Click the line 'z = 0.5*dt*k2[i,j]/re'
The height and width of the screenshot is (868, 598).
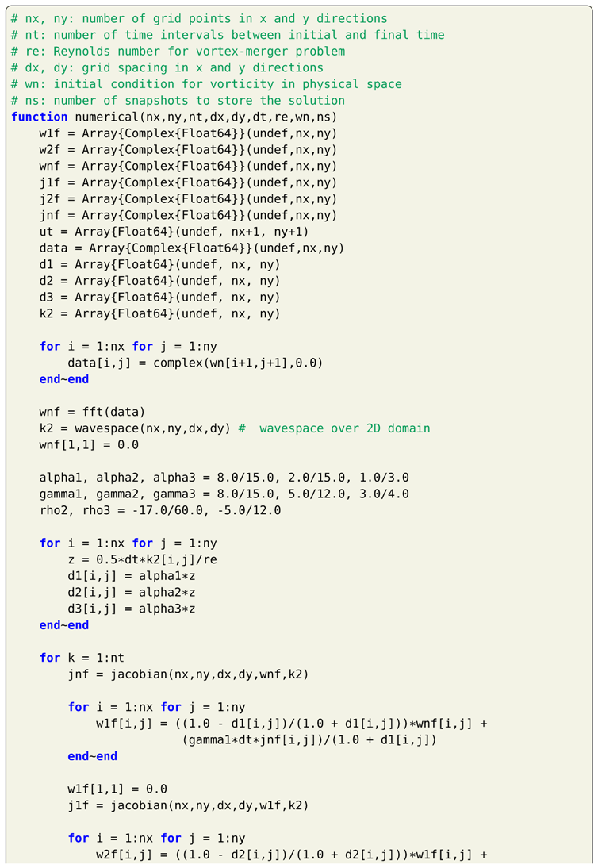pyautogui.click(x=142, y=559)
